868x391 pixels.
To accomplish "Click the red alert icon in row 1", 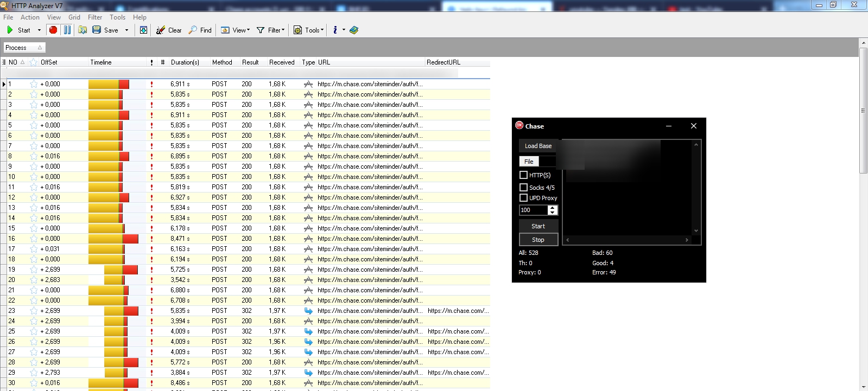I will click(151, 84).
